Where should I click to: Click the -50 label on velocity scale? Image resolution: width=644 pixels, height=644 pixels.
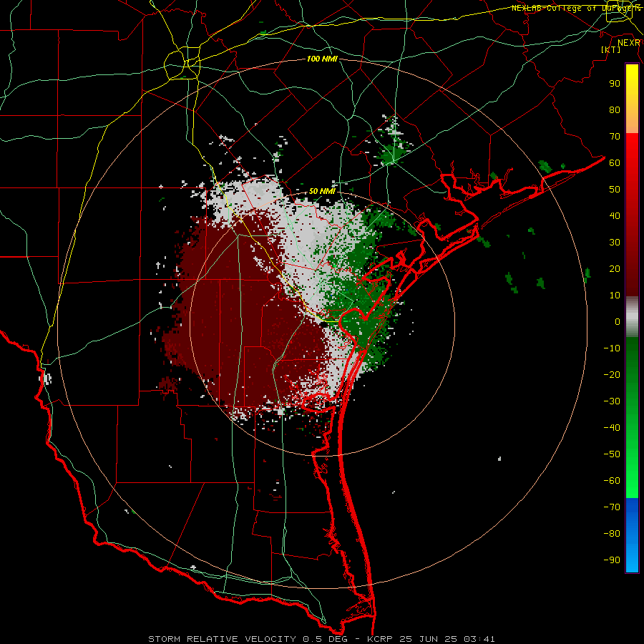pyautogui.click(x=612, y=454)
